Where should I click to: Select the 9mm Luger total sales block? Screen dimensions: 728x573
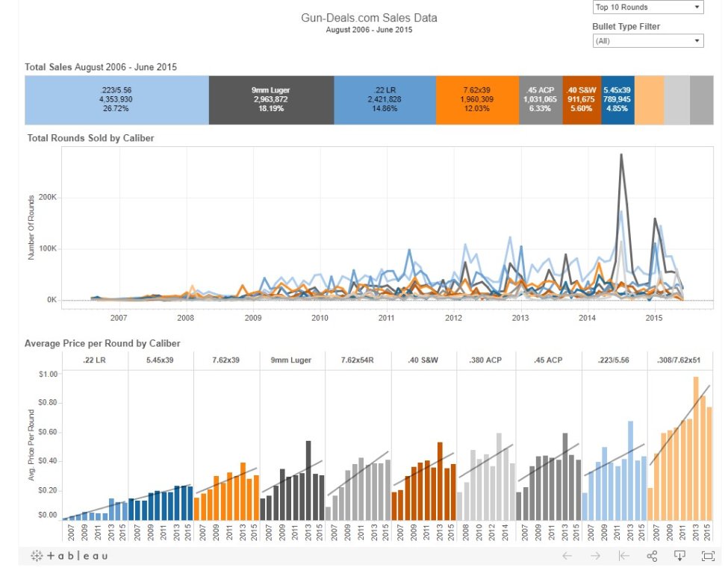(271, 100)
